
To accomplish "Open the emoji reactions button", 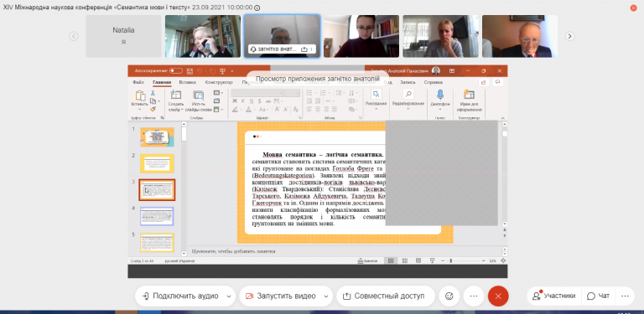I will pos(449,296).
